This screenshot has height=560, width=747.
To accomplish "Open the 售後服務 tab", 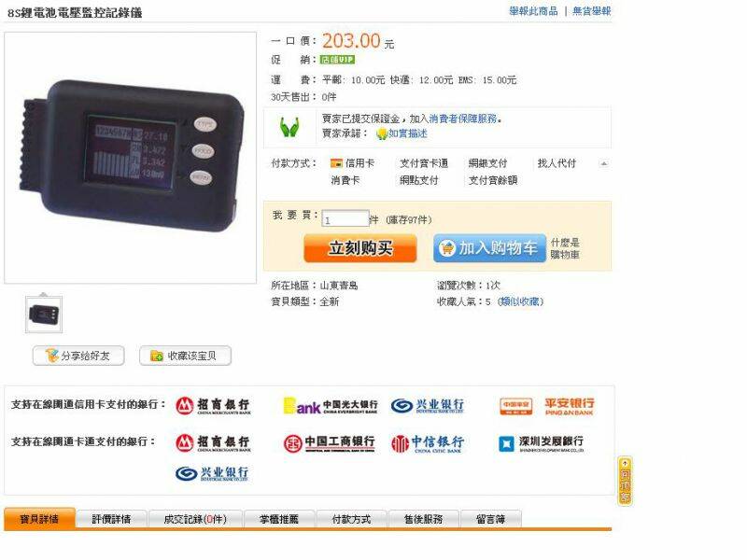I will pyautogui.click(x=424, y=519).
